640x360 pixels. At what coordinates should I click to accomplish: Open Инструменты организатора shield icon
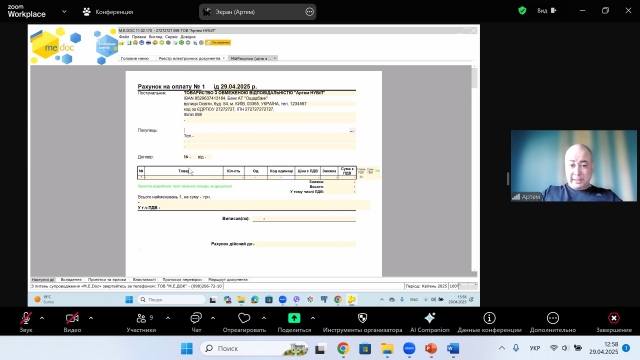(362, 322)
